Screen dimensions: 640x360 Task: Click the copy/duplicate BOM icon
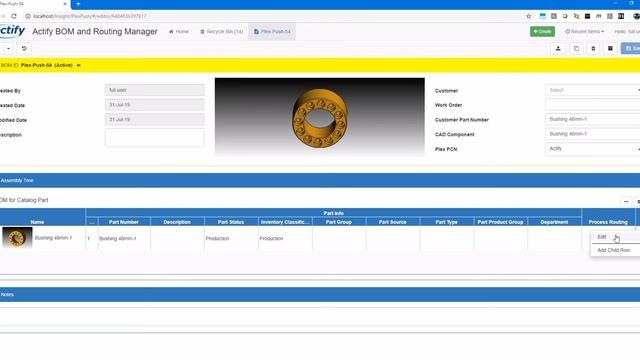[576, 49]
